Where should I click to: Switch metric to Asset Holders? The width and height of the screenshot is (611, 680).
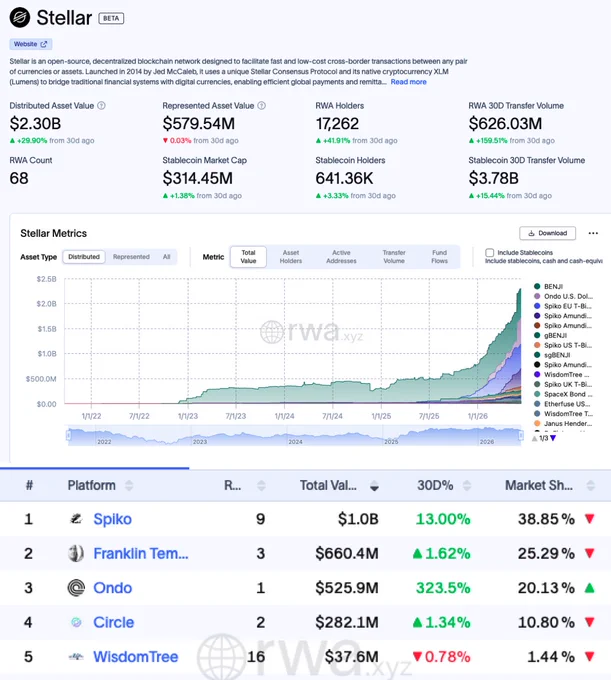click(x=291, y=257)
